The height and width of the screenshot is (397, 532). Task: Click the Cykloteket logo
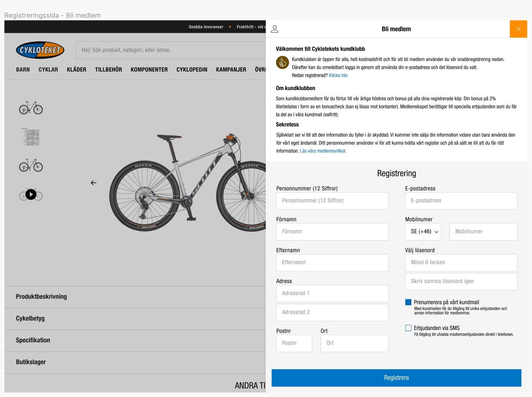point(40,50)
